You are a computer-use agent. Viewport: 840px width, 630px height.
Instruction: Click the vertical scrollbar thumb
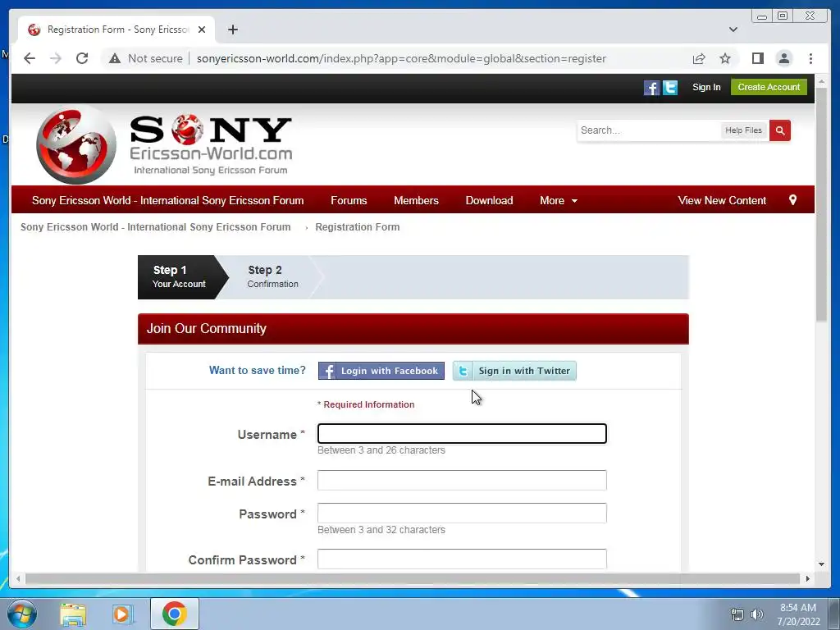821,204
